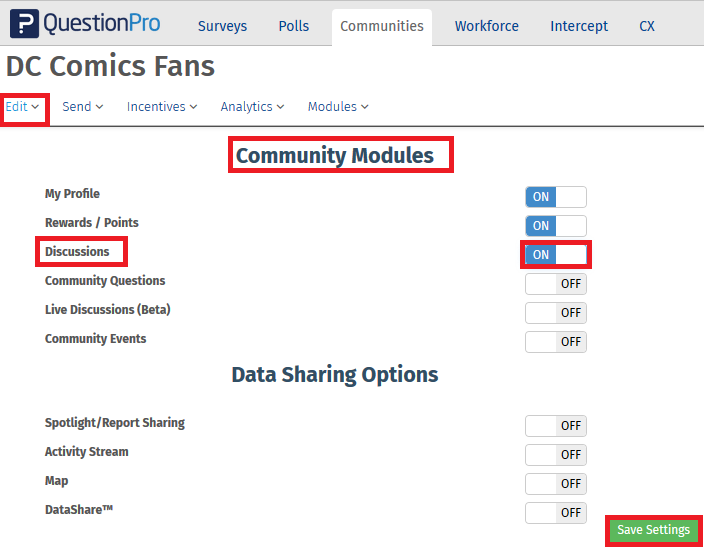Screen dimensions: 704x550
Task: Enable the Community Events switch
Action: (555, 342)
